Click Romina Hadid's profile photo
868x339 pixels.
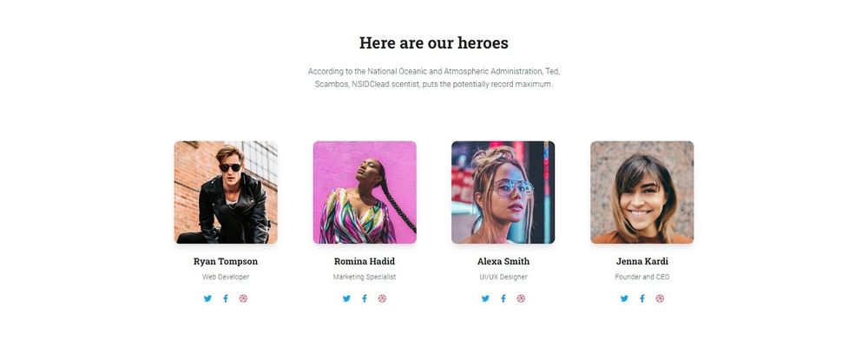365,192
